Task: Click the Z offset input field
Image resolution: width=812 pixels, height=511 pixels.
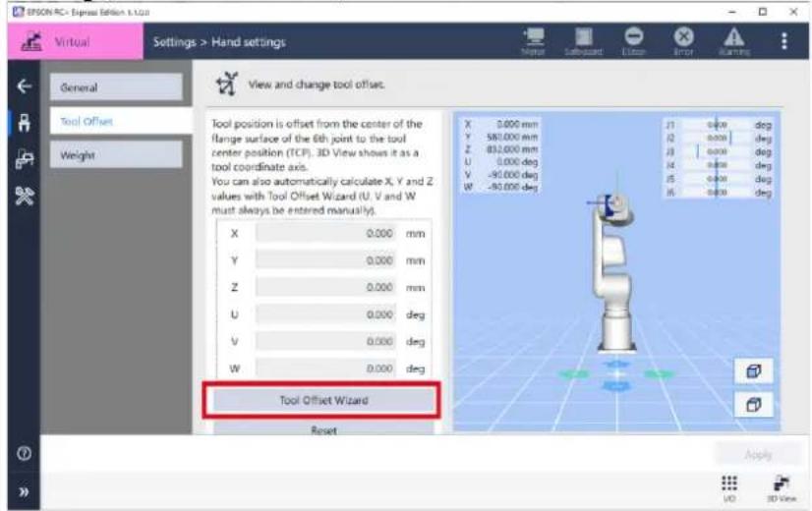Action: (325, 287)
